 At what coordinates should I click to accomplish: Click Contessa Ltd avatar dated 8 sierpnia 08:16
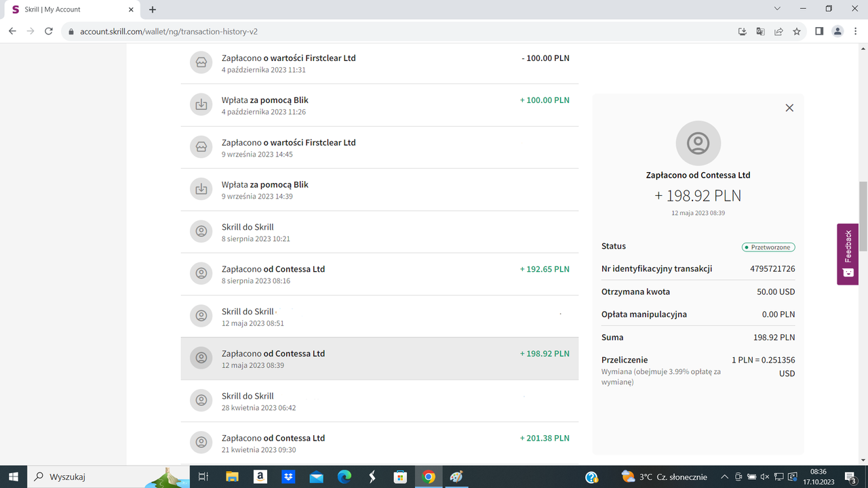point(201,274)
